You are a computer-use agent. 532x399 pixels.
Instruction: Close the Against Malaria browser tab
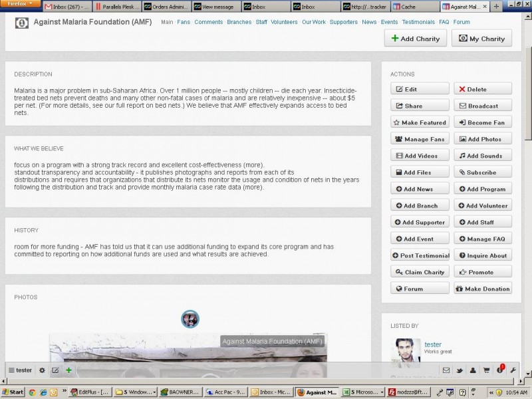pos(485,7)
